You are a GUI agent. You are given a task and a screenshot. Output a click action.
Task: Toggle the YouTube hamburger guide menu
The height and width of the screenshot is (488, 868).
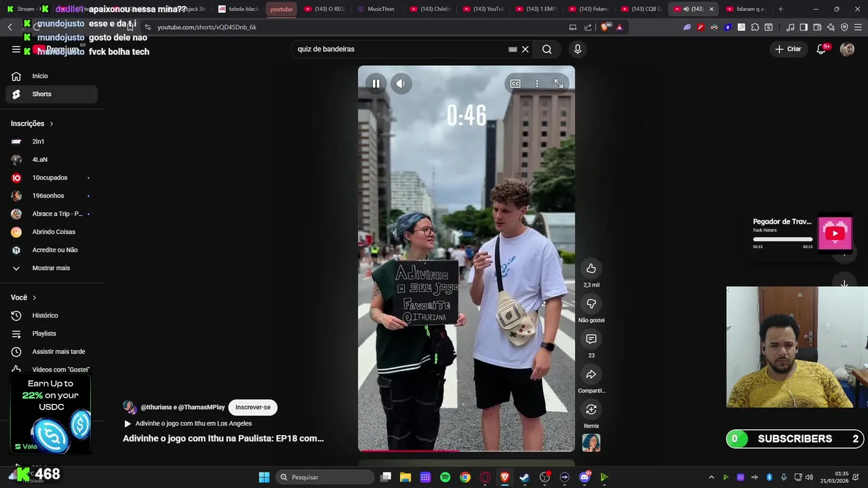tap(16, 49)
